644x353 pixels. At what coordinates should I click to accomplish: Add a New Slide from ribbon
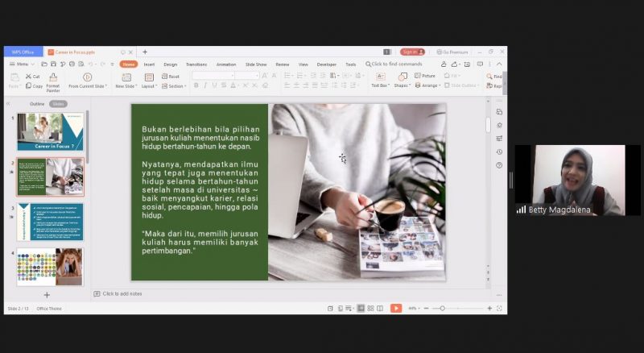point(126,77)
